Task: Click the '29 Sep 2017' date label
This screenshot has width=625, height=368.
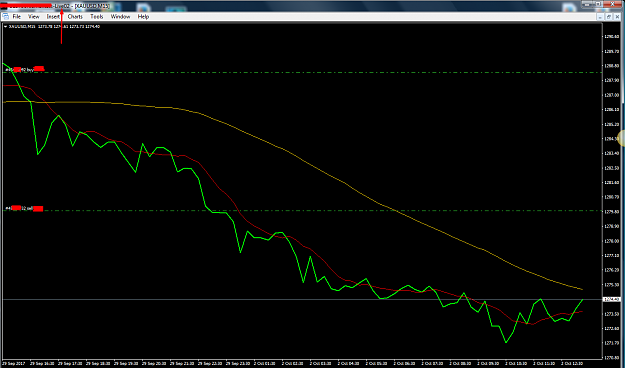Action: [x=13, y=364]
